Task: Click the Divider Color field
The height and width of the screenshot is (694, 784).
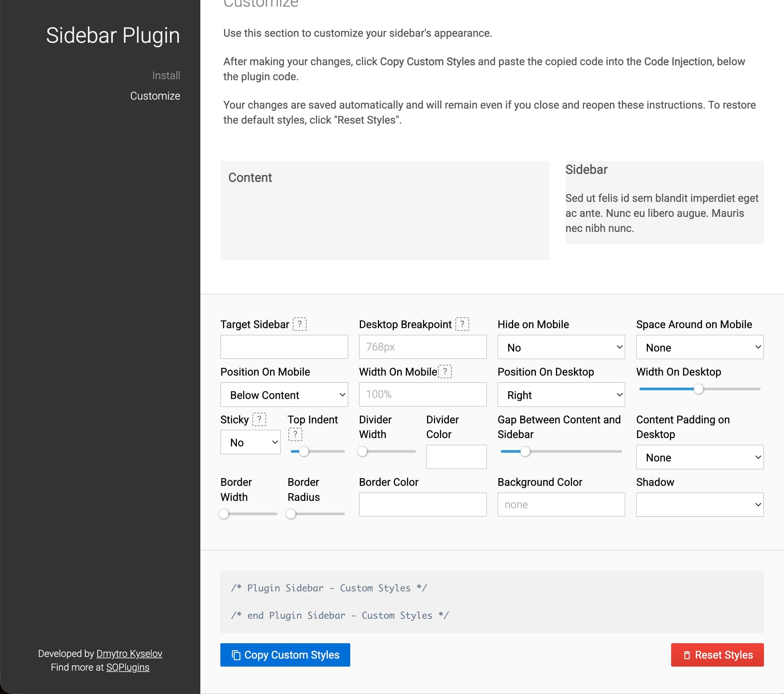Action: tap(456, 457)
